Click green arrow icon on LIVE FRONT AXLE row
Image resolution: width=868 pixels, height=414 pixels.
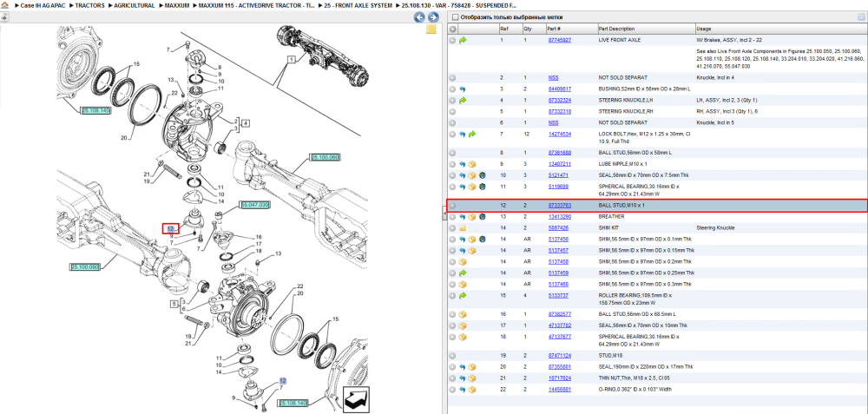(x=463, y=41)
